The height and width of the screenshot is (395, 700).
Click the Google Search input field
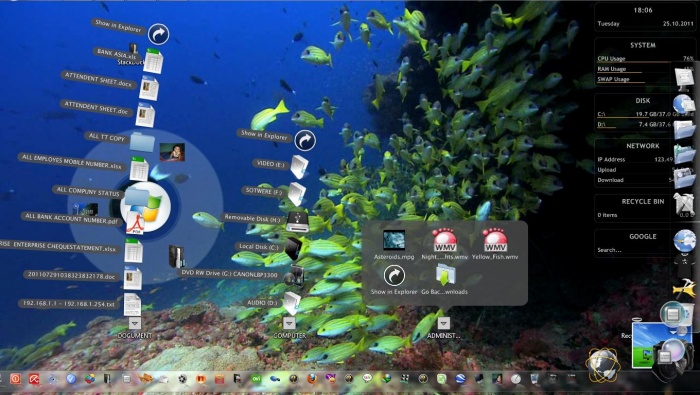(634, 250)
